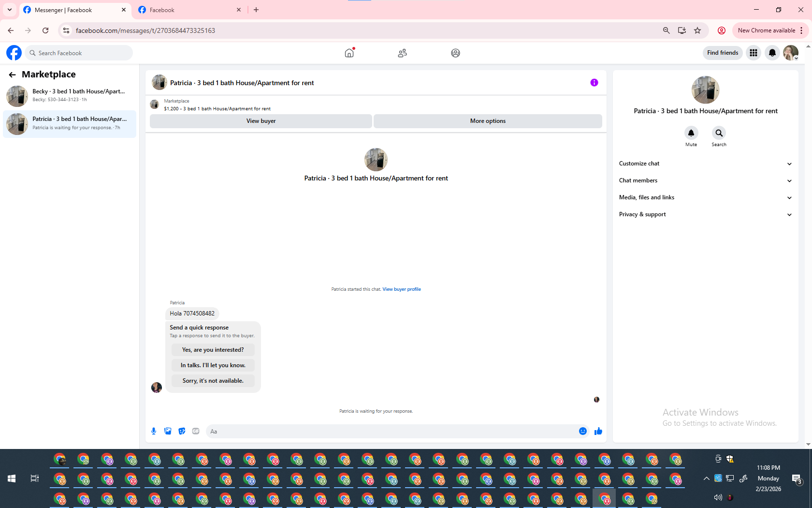Click the Chrome zoom magnifier icon

click(x=667, y=30)
